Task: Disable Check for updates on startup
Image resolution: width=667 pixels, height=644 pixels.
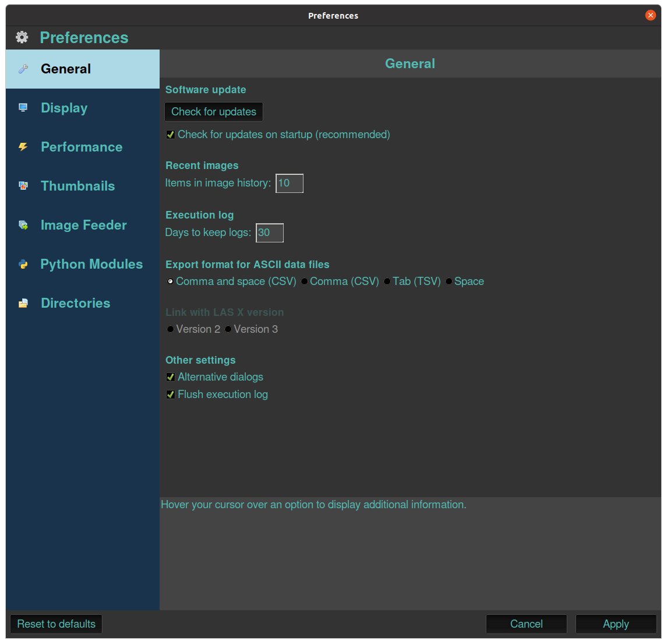Action: (171, 135)
